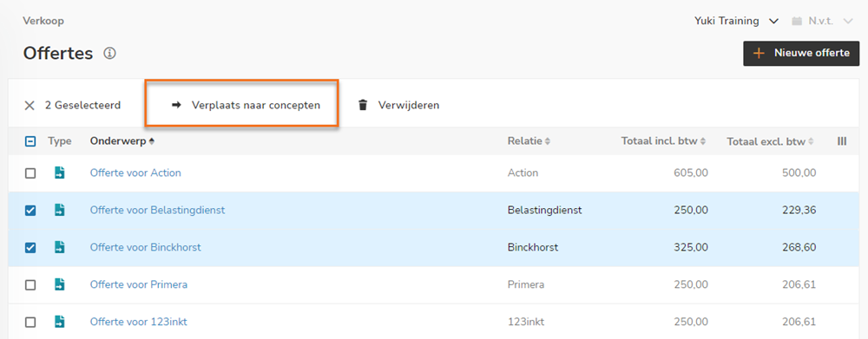
Task: Click the trash icon for Verwijderen
Action: pyautogui.click(x=363, y=105)
